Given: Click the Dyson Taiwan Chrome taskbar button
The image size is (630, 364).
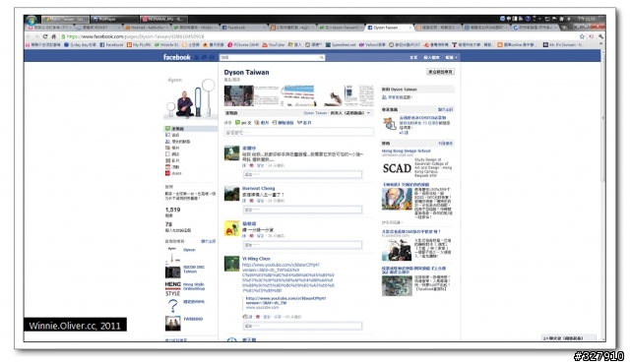Looking at the screenshot, I should click(x=66, y=20).
